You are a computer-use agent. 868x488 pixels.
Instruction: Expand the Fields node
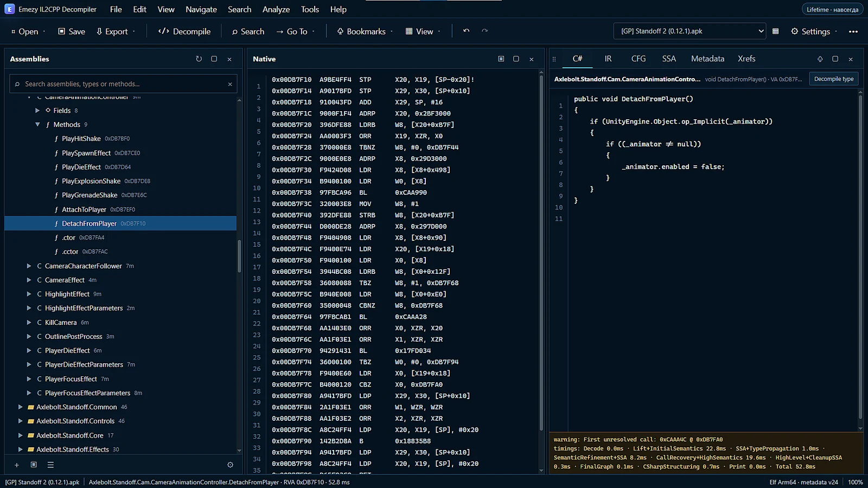coord(37,111)
